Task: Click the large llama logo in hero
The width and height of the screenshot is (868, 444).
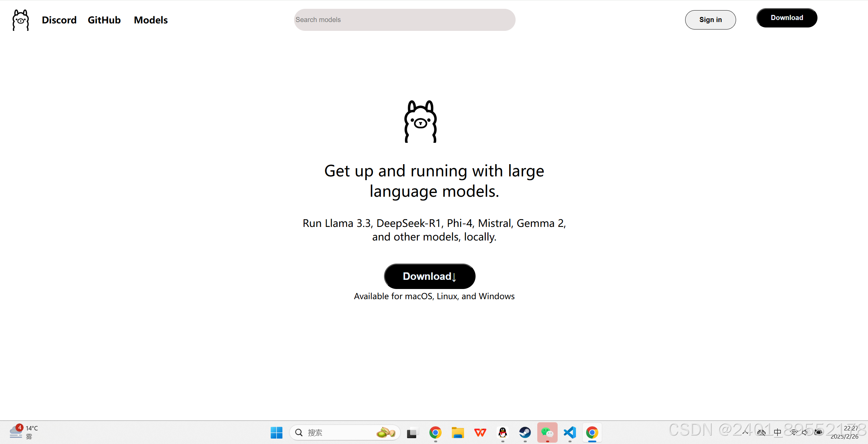Action: coord(421,121)
